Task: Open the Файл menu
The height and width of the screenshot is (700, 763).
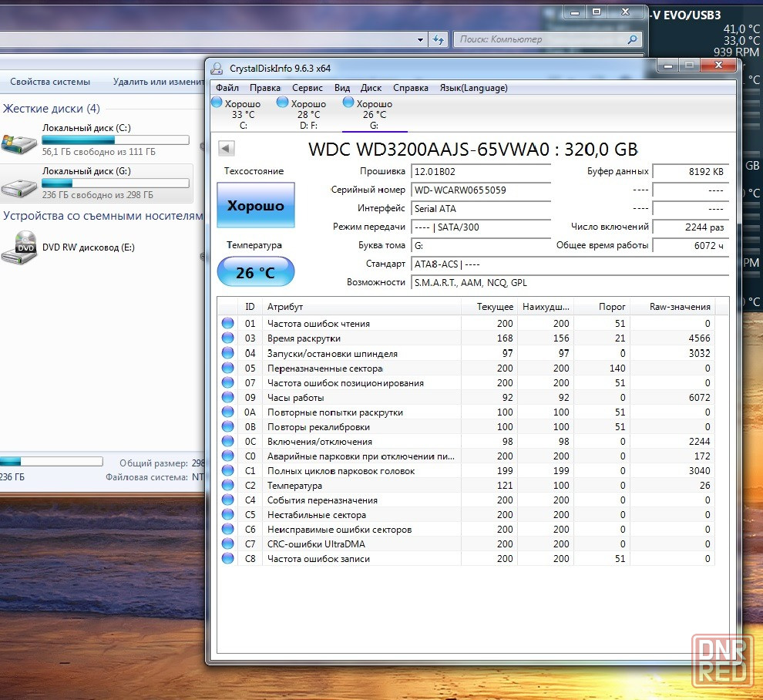Action: click(x=227, y=88)
